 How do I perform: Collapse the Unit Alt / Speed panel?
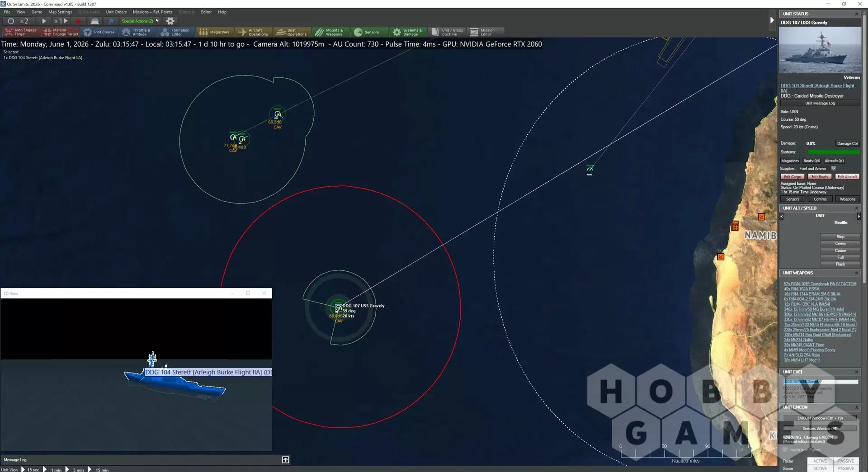[x=856, y=208]
